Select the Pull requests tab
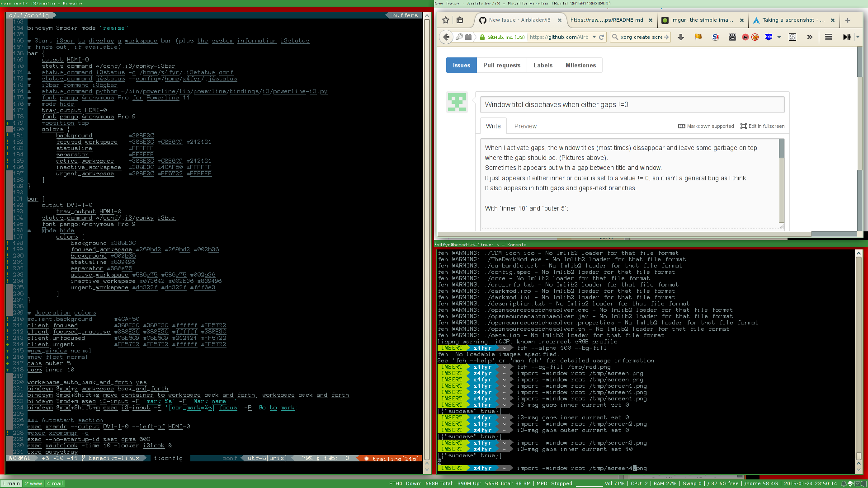Viewport: 868px width, 488px height. (x=502, y=65)
